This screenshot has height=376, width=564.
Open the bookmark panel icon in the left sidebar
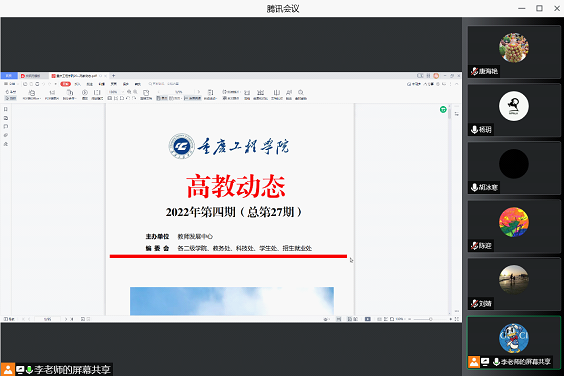(6, 109)
